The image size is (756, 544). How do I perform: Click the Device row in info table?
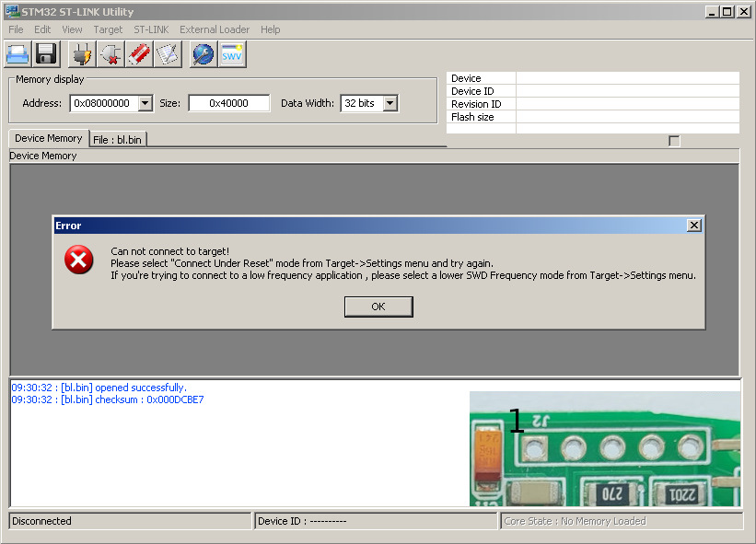click(593, 78)
